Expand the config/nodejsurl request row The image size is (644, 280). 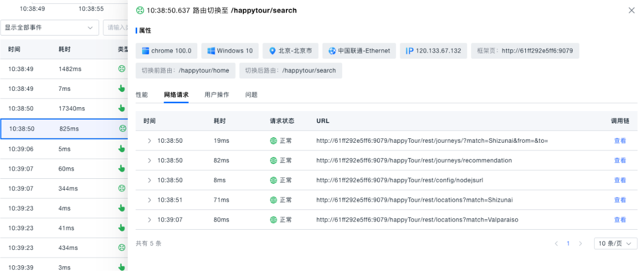point(149,180)
